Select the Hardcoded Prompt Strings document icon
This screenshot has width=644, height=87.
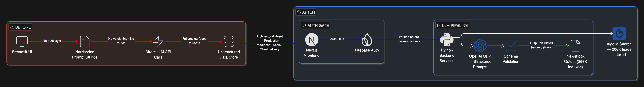click(x=84, y=41)
